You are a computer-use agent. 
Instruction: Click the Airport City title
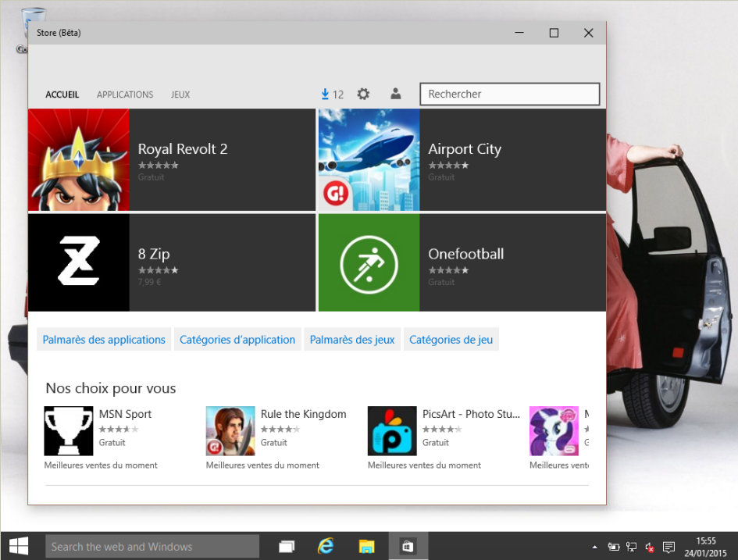coord(465,149)
